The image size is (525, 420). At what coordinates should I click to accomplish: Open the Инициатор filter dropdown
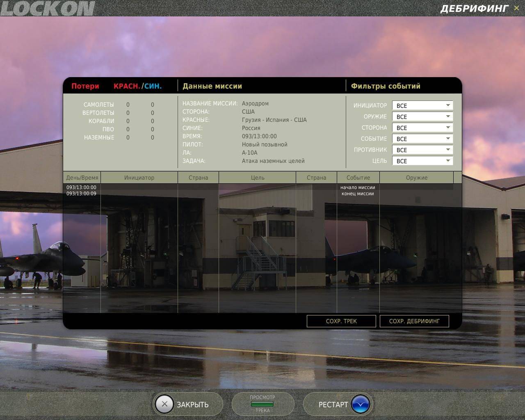tap(422, 106)
